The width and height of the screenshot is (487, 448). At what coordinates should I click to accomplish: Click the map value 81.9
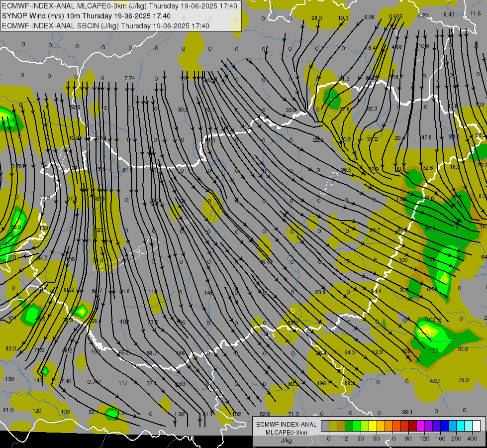click(x=8, y=410)
